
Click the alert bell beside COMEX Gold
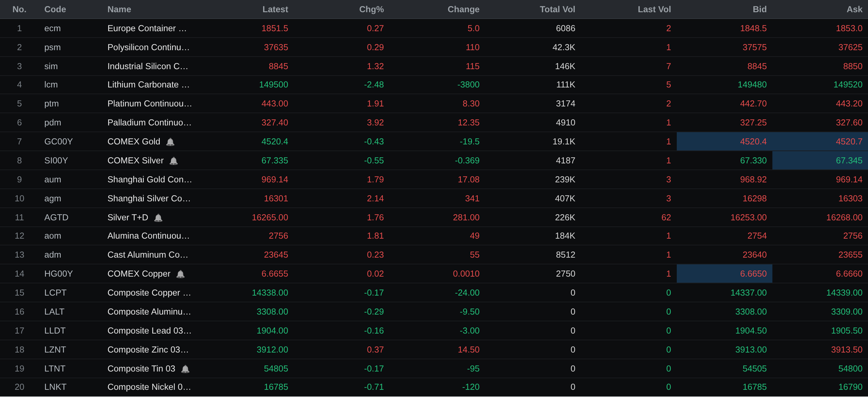click(x=170, y=142)
